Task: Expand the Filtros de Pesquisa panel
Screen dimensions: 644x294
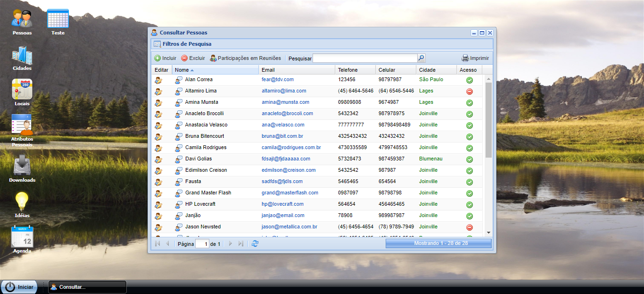Action: point(322,44)
